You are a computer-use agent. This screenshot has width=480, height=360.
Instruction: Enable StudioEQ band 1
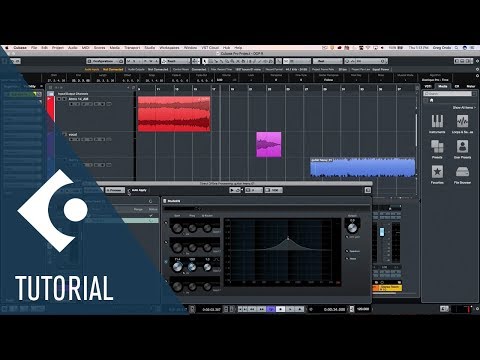click(166, 222)
